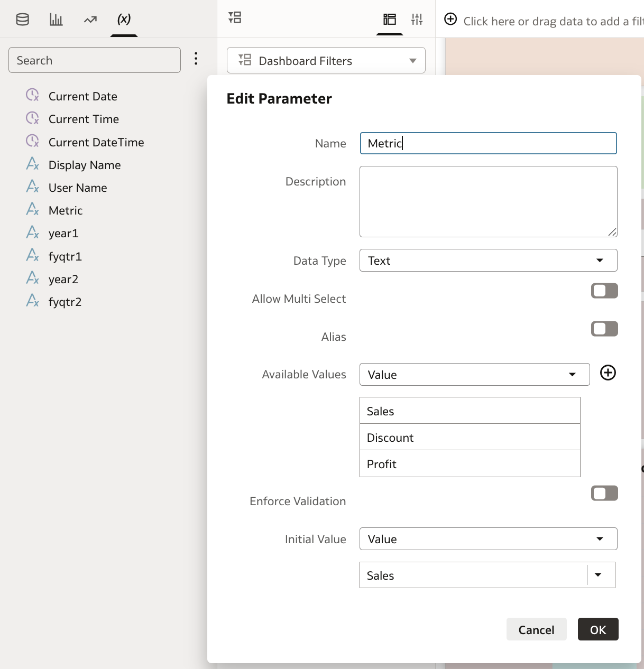Viewport: 644px width, 669px height.
Task: Select the canvas layout icon in the toolbar
Action: point(389,18)
